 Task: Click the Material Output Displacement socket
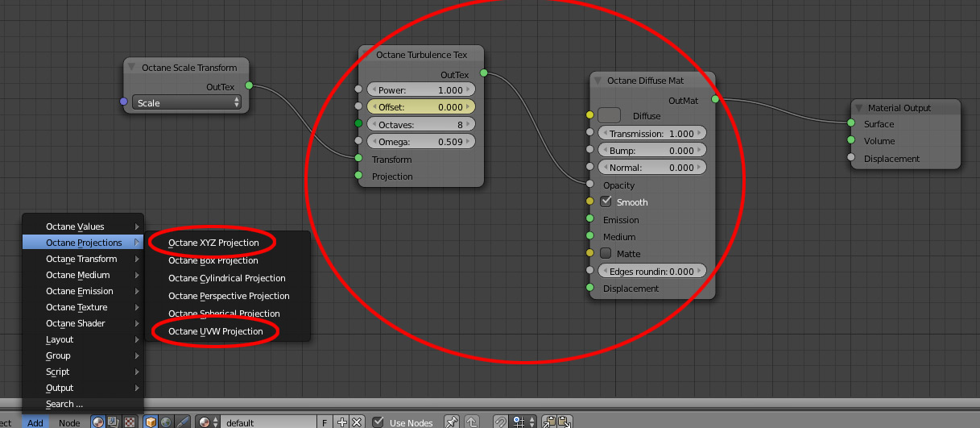point(850,157)
